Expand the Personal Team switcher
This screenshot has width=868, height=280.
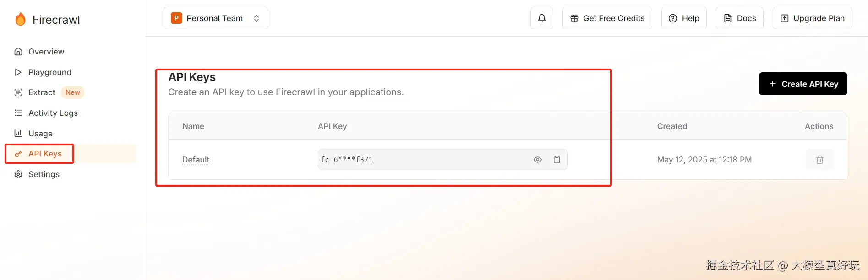click(x=216, y=18)
